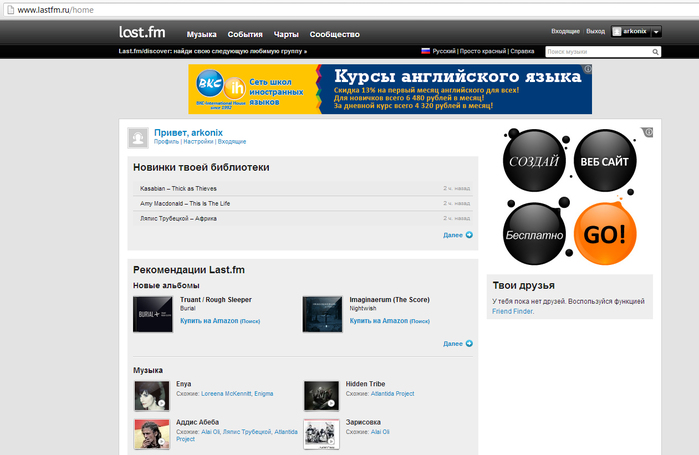Screen dimensions: 699x455
Task: Click the СОЗДАЙ black bubble ad
Action: pos(534,160)
